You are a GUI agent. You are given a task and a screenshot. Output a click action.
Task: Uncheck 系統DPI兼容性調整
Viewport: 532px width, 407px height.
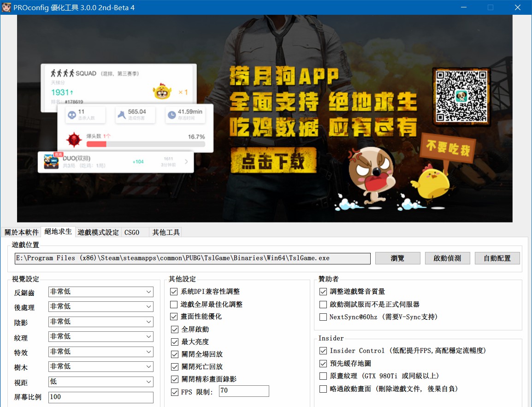[x=174, y=292]
